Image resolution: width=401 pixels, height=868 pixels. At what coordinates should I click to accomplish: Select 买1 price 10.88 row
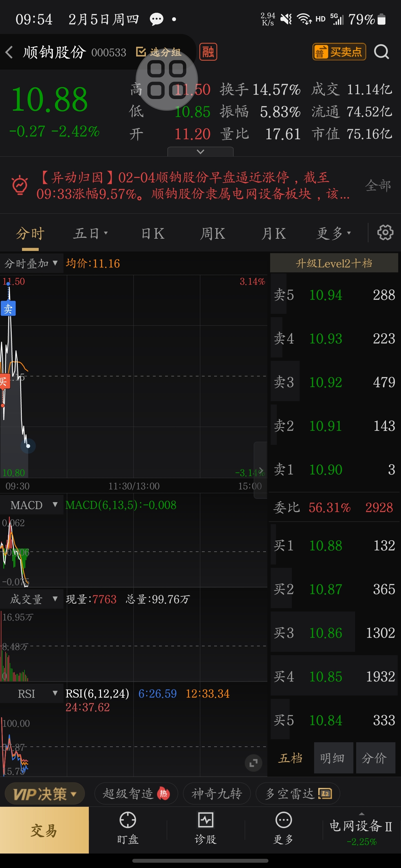[x=334, y=546]
